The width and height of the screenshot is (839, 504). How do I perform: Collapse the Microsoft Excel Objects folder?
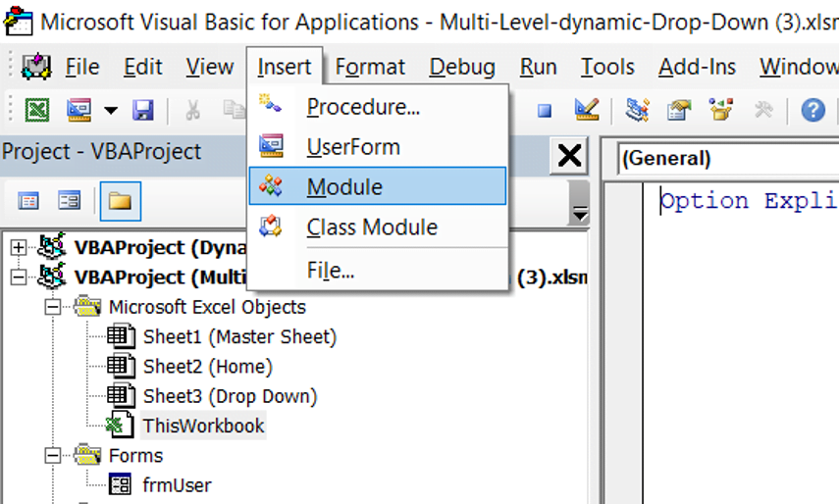pyautogui.click(x=52, y=307)
